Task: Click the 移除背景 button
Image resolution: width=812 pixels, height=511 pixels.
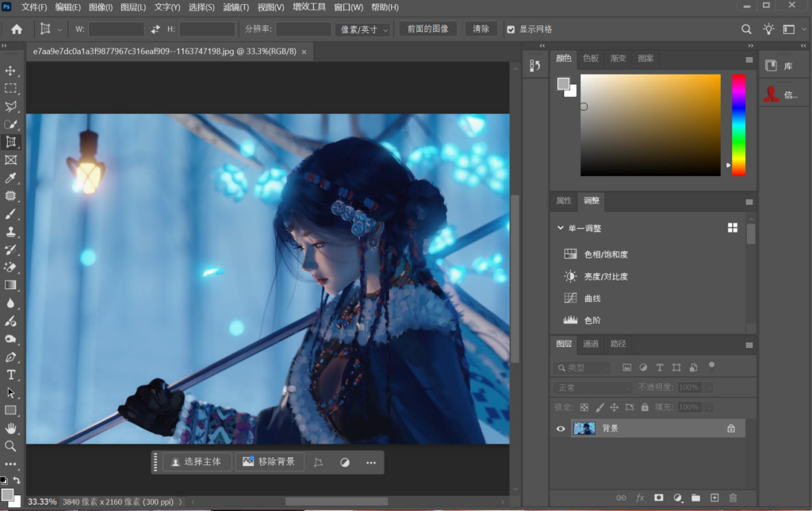Action: coord(269,462)
